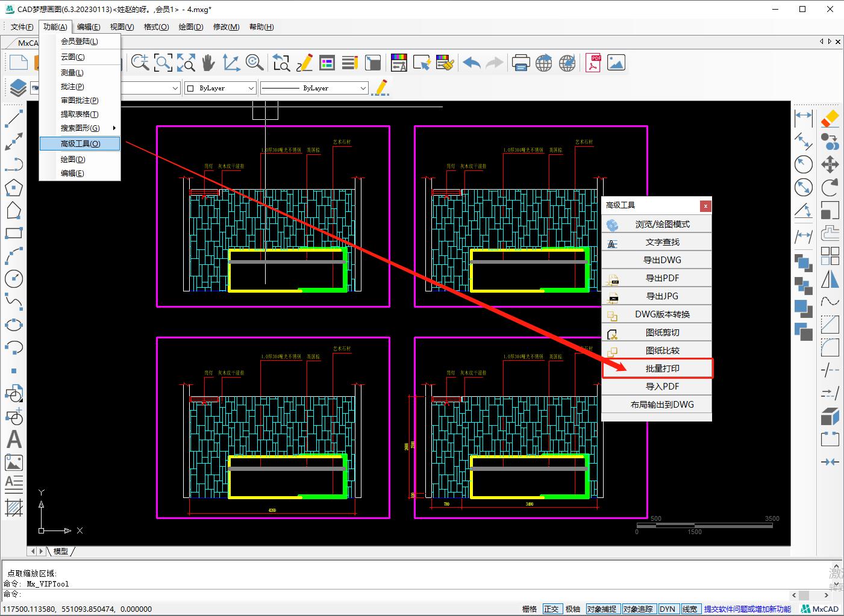Screen dimensions: 844x616
Task: Select the Move tool
Action: coord(830,164)
